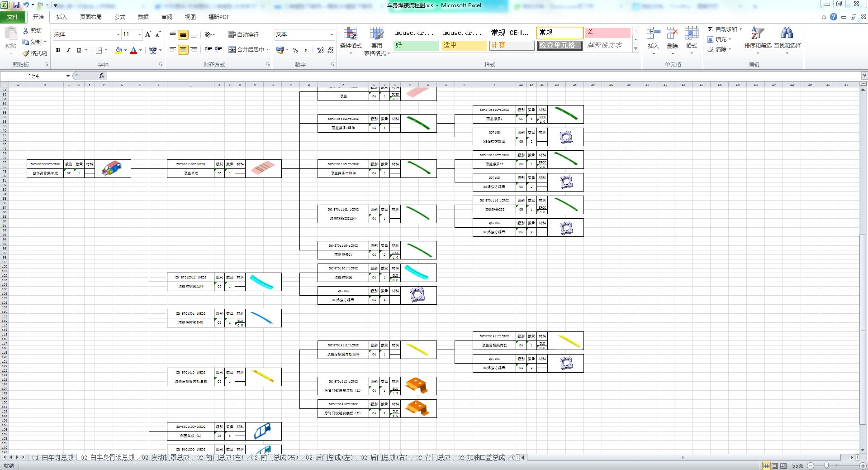Click the Sort and Filter icon
This screenshot has width=868, height=470.
tap(757, 34)
